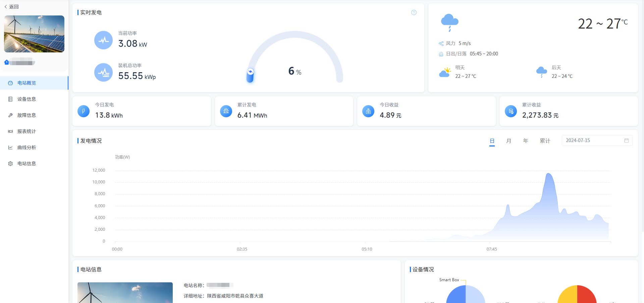
Task: Open 设备信息 in the sidebar
Action: click(x=26, y=99)
